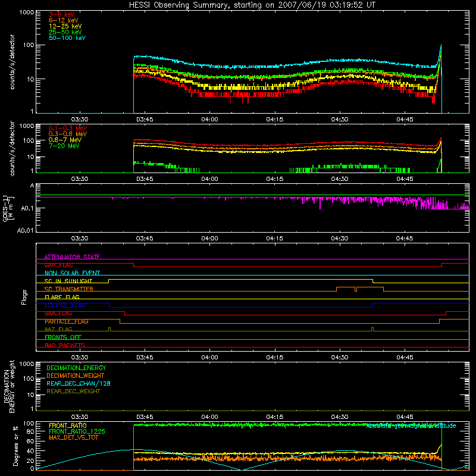Viewport: 476px width, 476px height.
Task: Click the PARTICLE_FLAG label
Action: click(x=67, y=321)
